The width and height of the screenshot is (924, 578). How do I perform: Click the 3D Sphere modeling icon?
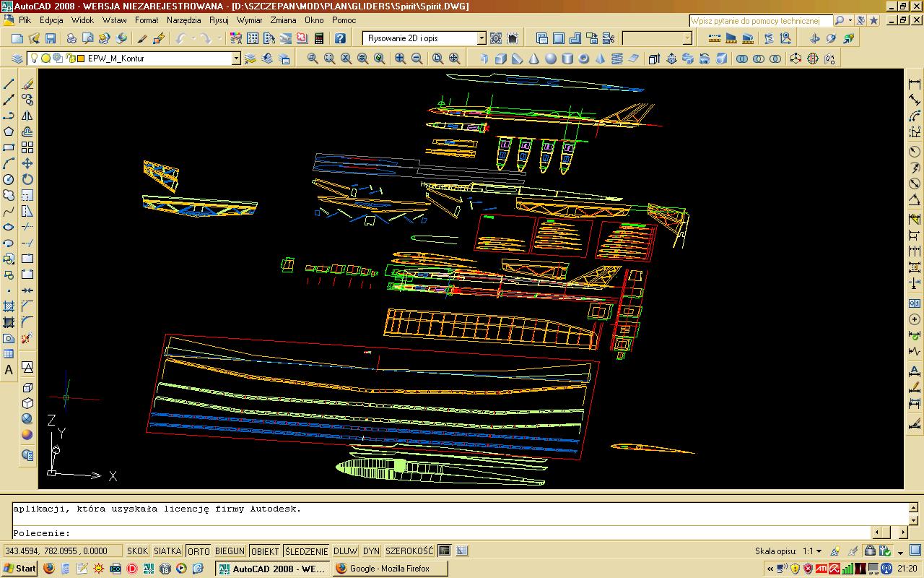coord(550,59)
